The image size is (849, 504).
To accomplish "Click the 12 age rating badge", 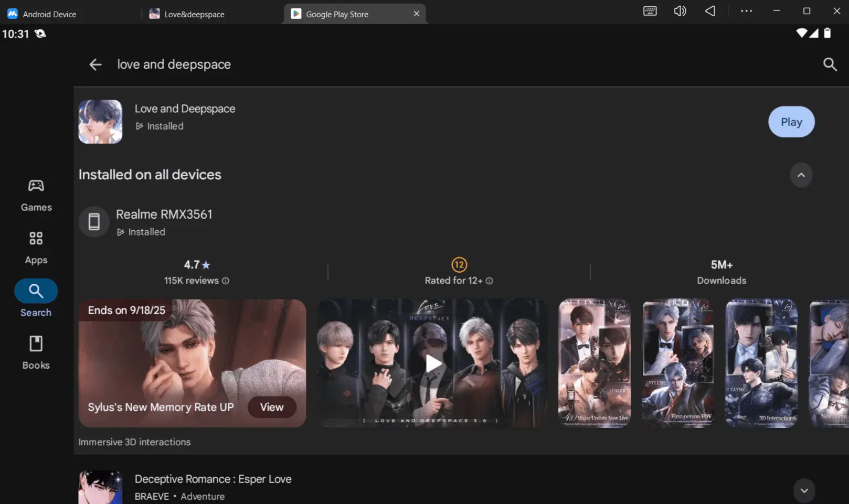I will pyautogui.click(x=459, y=265).
